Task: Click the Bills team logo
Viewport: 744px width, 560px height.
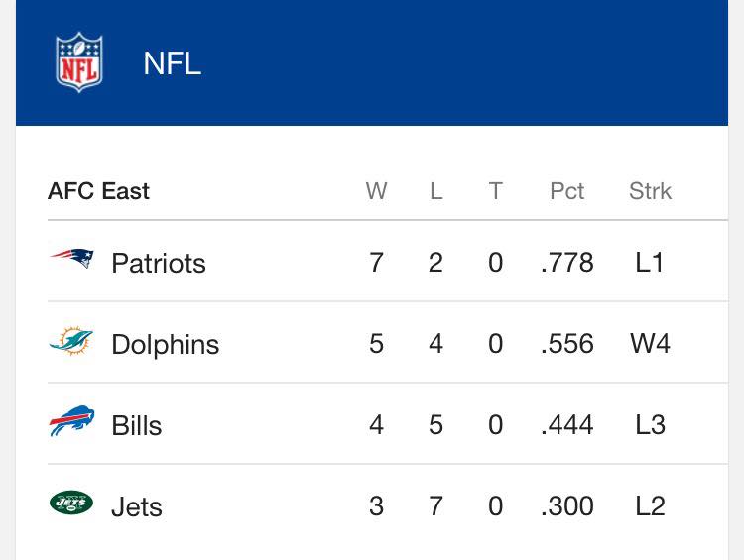Action: click(71, 421)
